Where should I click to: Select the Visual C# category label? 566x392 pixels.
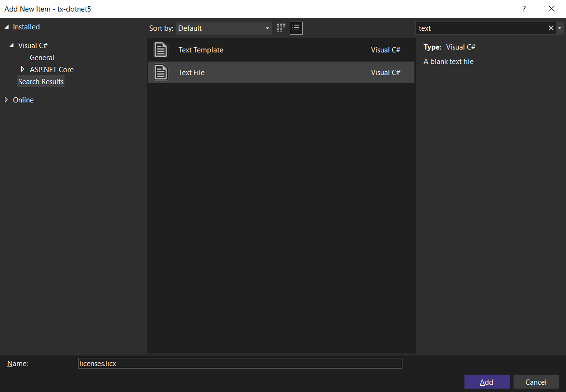(33, 45)
